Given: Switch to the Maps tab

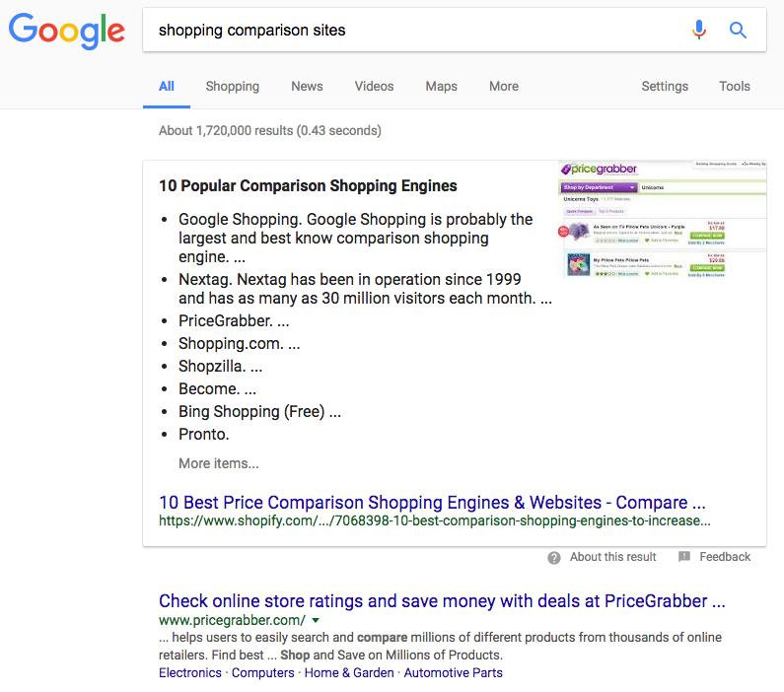Looking at the screenshot, I should coord(441,86).
